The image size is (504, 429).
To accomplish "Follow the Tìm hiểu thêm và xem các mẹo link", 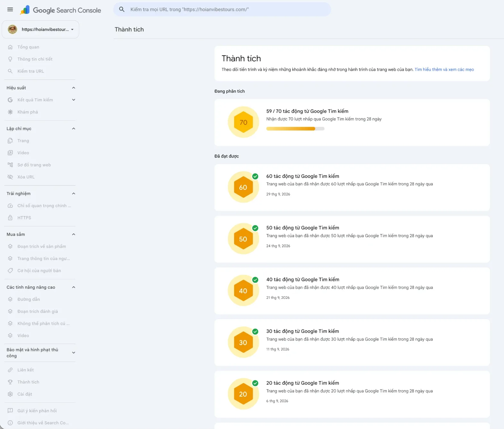I will click(444, 70).
